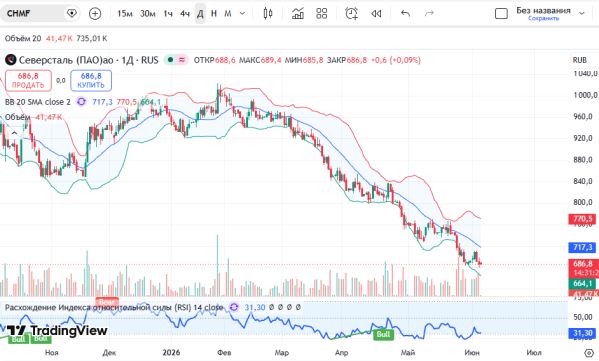The image size is (599, 361).
Task: Expand the timeframe list dropdown arrow
Action: [242, 14]
